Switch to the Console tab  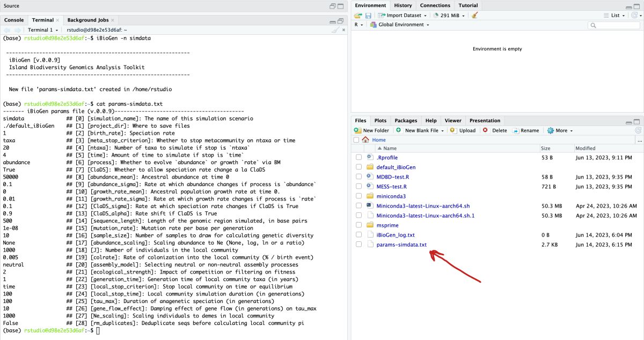point(14,20)
